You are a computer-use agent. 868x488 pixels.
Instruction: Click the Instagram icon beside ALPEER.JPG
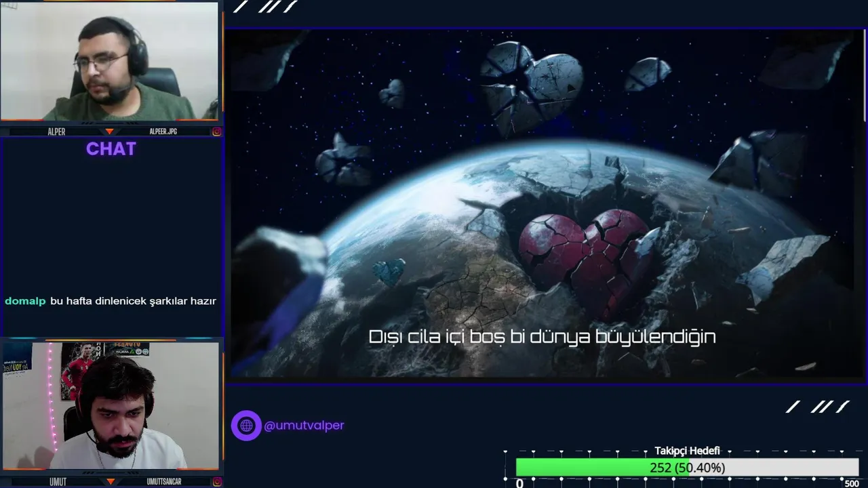click(x=216, y=131)
